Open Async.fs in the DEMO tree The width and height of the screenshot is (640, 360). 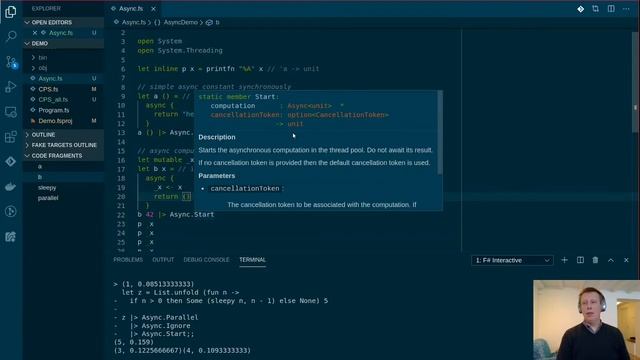point(64,78)
